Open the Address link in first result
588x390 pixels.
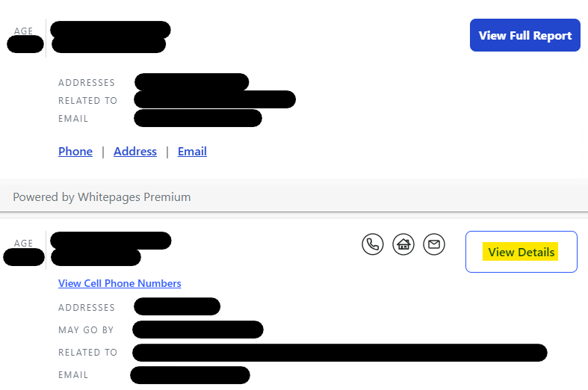(135, 152)
